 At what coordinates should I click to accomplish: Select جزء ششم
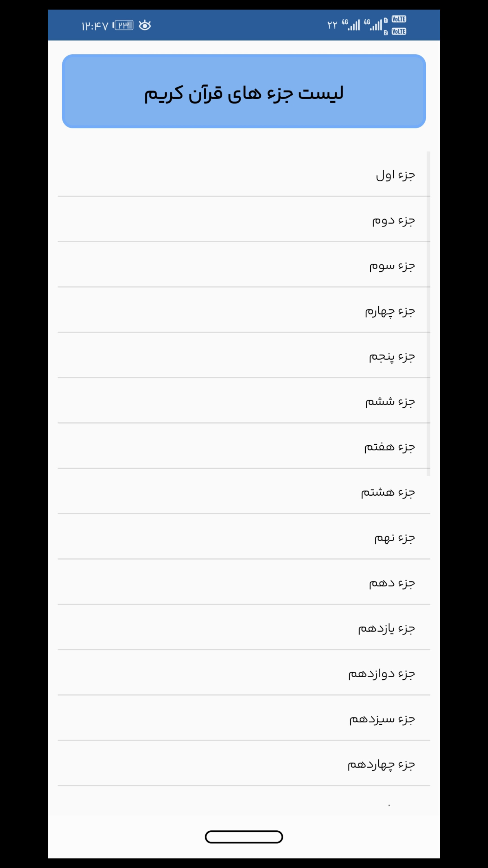coord(244,402)
